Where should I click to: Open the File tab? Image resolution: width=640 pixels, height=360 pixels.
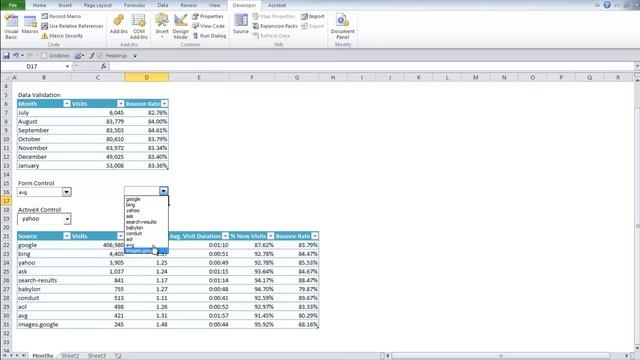[x=13, y=5]
